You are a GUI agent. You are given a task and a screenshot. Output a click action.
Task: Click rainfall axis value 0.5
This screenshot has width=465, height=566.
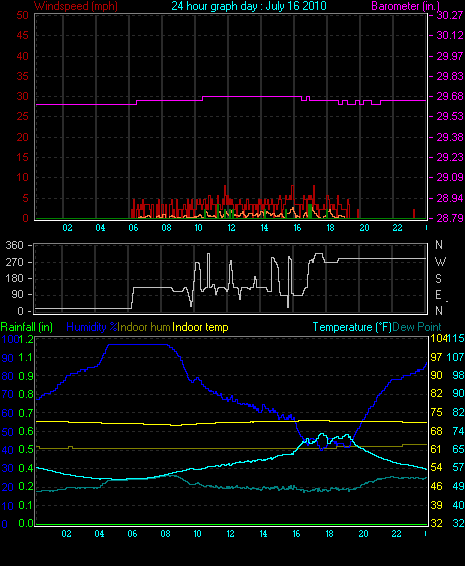[x=26, y=450]
